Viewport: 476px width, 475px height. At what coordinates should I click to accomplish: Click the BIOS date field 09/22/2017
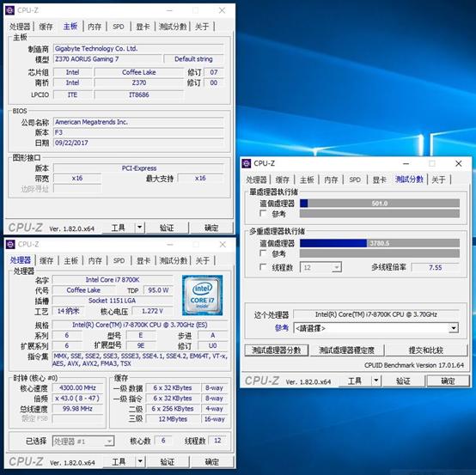[x=138, y=143]
